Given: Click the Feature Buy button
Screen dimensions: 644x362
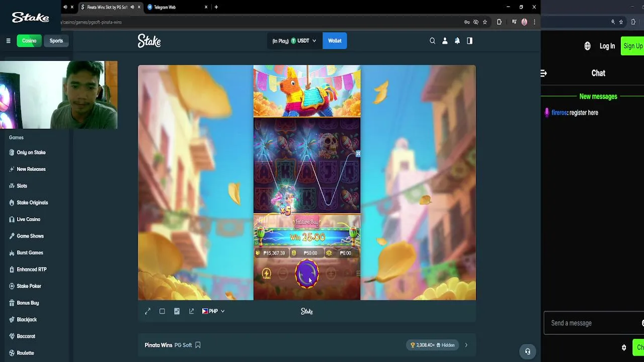Looking at the screenshot, I should click(307, 222).
